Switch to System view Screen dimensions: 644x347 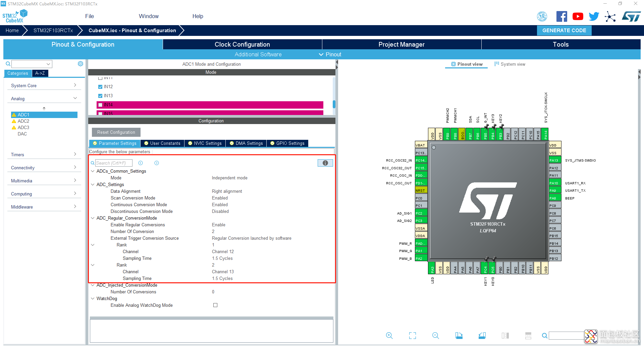click(x=510, y=64)
